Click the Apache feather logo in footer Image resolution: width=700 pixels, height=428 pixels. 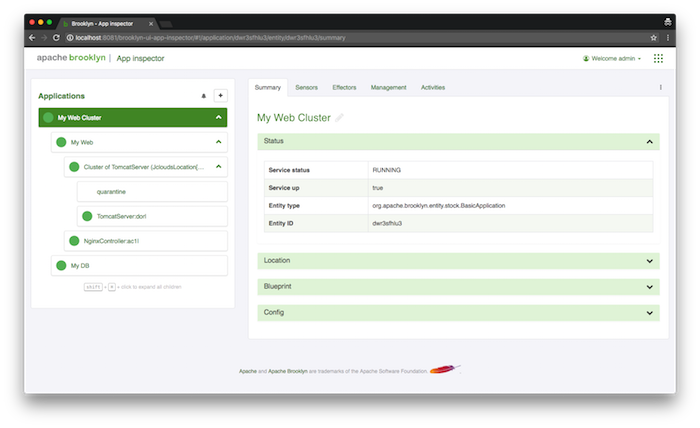pos(445,371)
